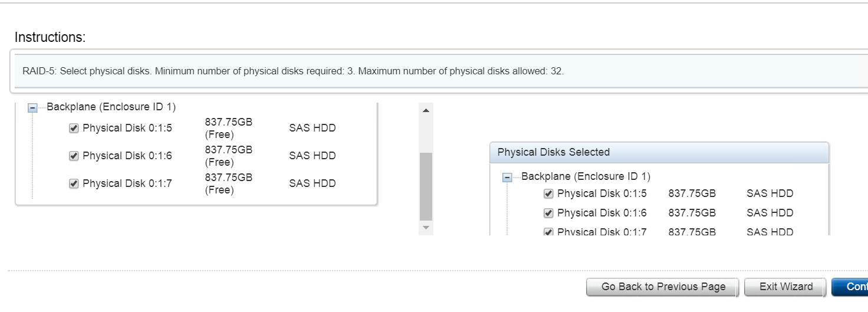
Task: Uncheck Physical Disk 0:1:6 in available disks list
Action: point(74,156)
